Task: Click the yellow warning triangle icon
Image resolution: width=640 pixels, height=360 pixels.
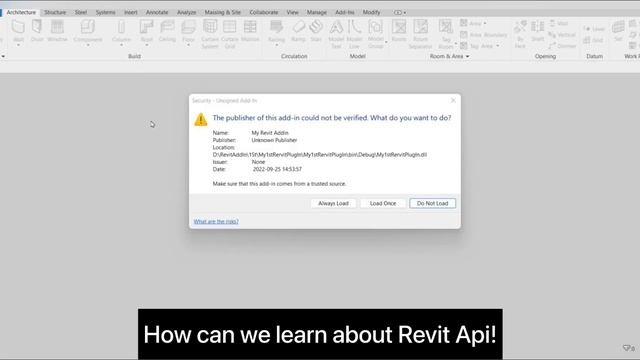Action: (200, 119)
